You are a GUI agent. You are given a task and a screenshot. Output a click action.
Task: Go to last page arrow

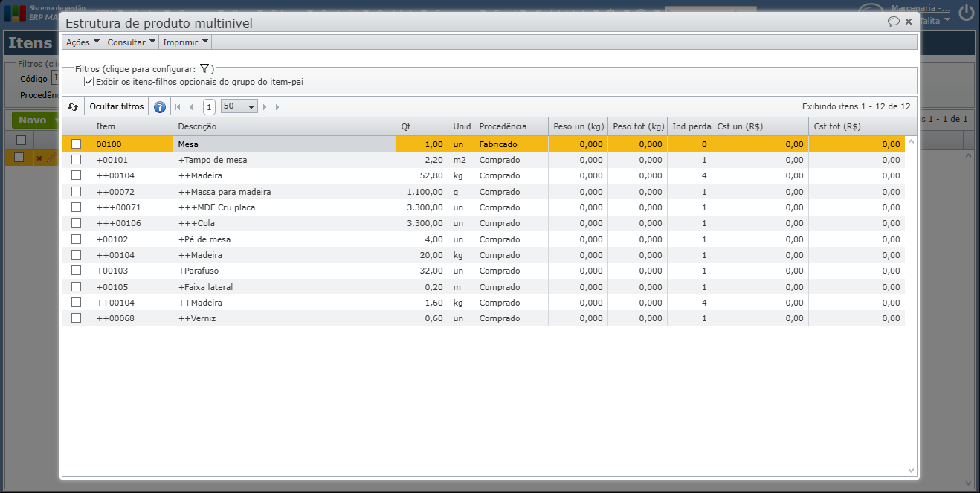click(x=278, y=107)
